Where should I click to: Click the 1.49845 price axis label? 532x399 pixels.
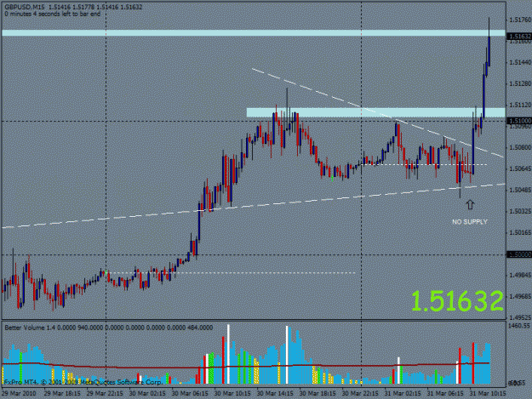(x=520, y=275)
